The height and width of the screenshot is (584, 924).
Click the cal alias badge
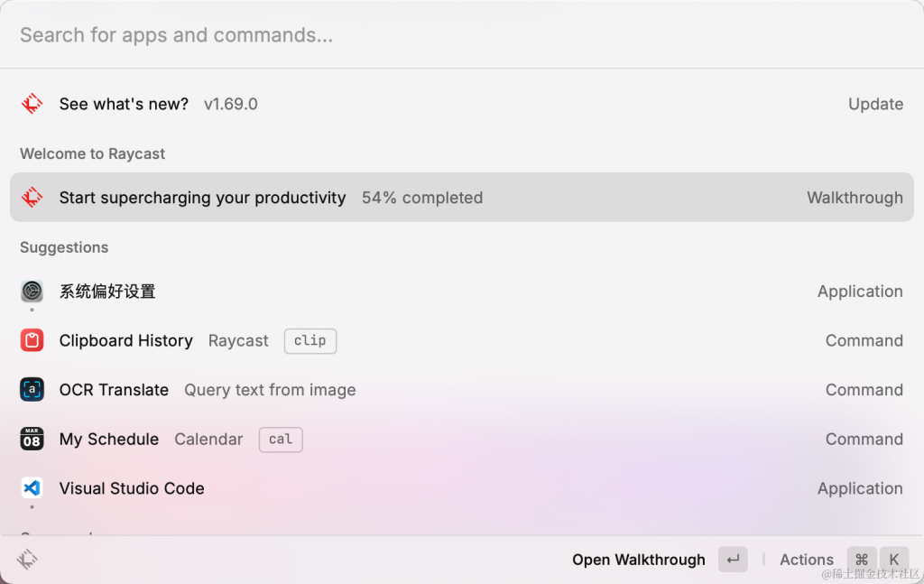[281, 439]
